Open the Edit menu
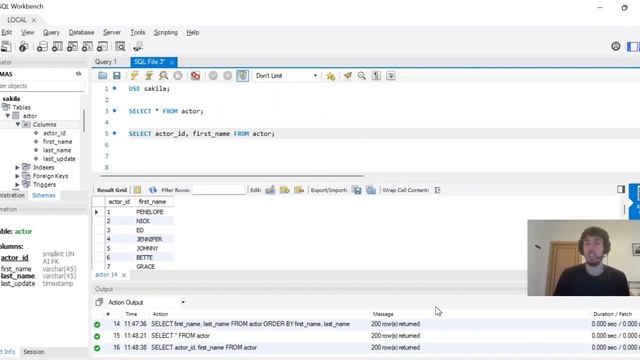 click(7, 32)
